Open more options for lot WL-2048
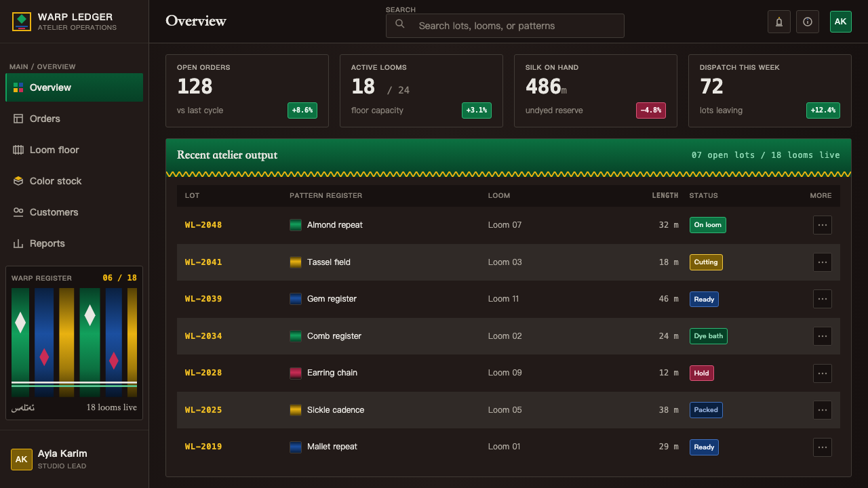 pyautogui.click(x=823, y=225)
